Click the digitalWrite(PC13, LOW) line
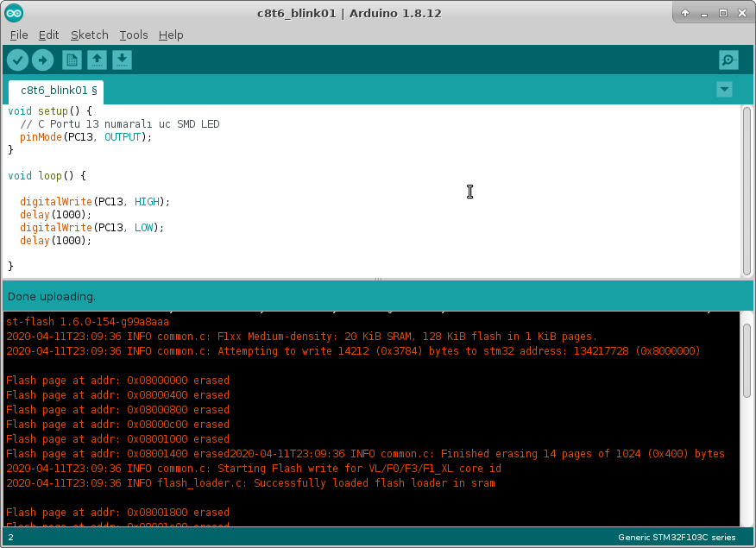Screen dimensions: 756x548 (92, 228)
